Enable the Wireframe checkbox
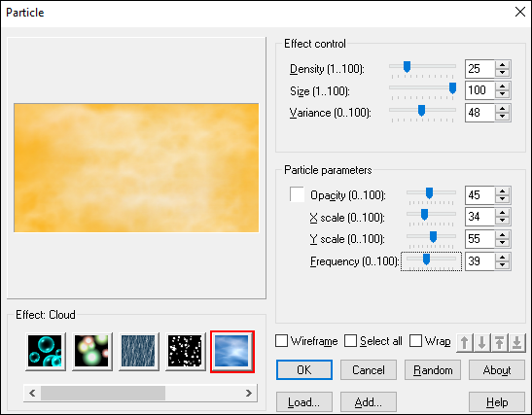This screenshot has height=415, width=532. point(282,341)
